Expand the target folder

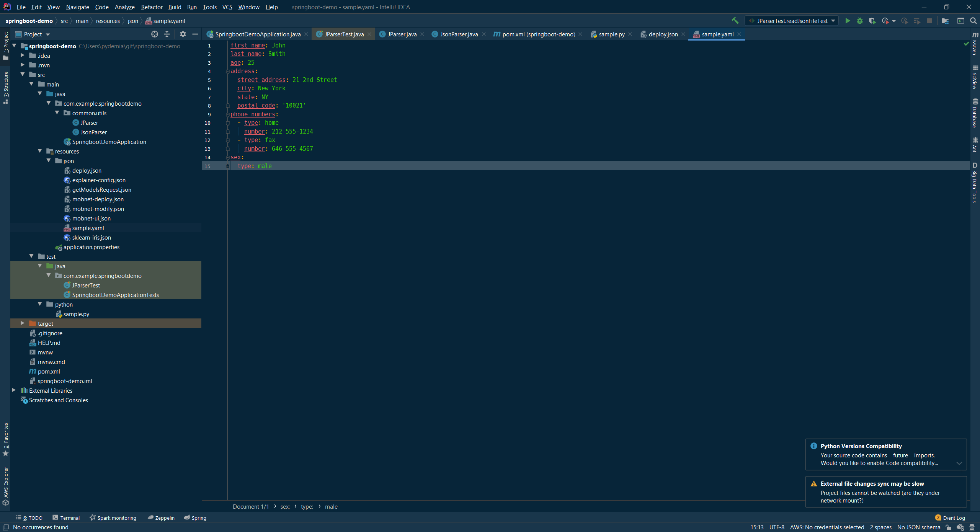23,323
